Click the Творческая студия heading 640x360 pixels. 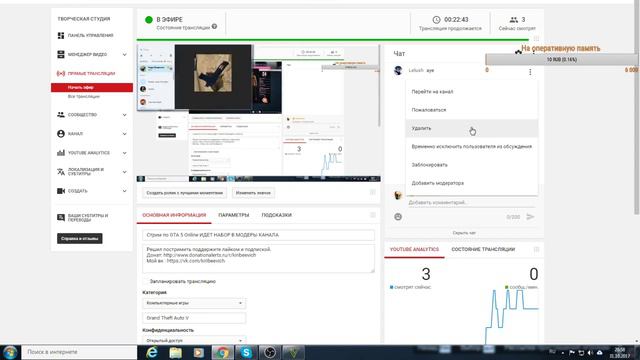click(84, 19)
